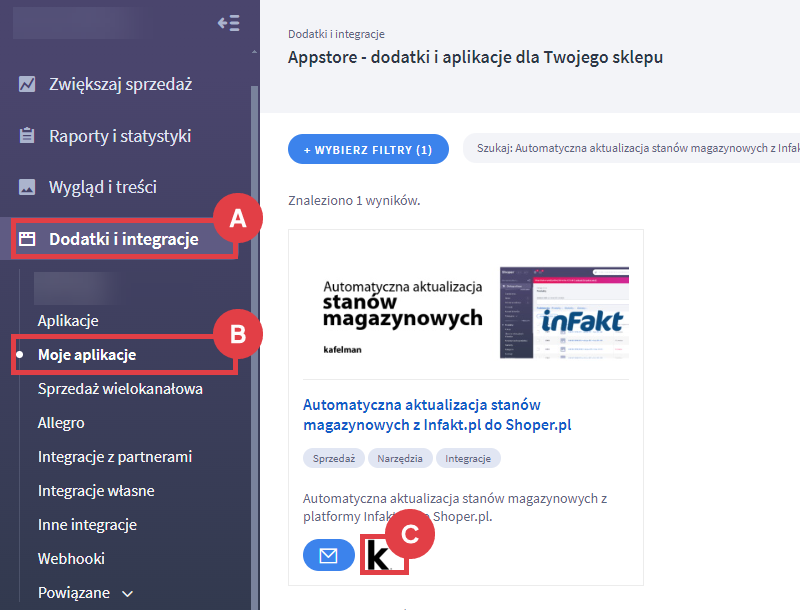Viewport: 800px width, 610px height.
Task: Click the Wybierz filtry button
Action: [x=367, y=149]
